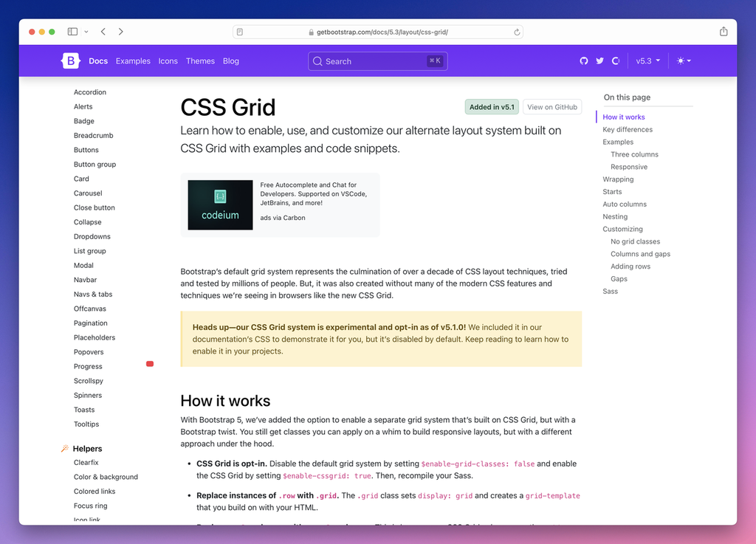756x544 pixels.
Task: Open the Safari share icon
Action: [724, 32]
